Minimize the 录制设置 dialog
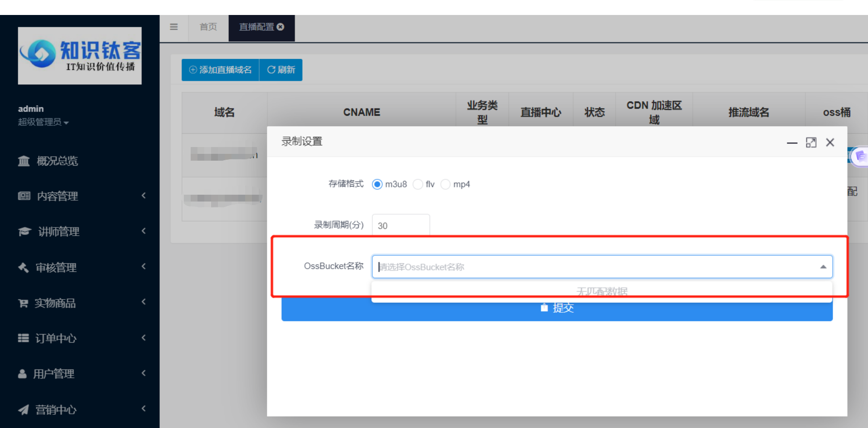The image size is (868, 428). click(x=792, y=143)
